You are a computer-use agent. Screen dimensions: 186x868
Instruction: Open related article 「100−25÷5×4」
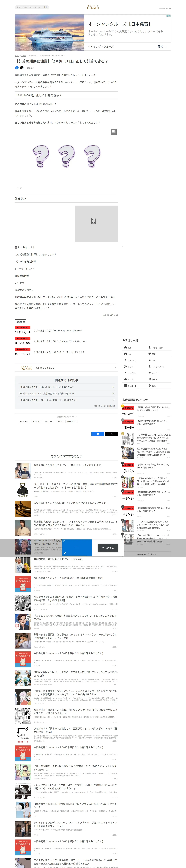click(x=66, y=387)
